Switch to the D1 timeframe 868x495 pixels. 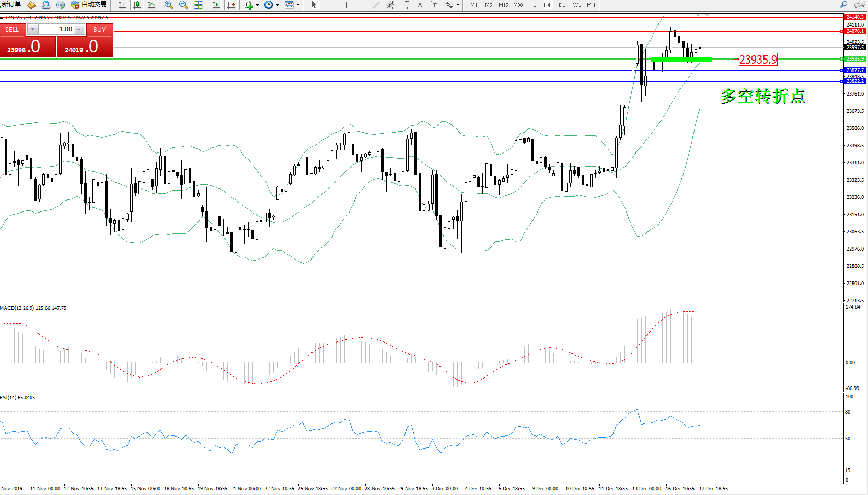click(x=562, y=5)
